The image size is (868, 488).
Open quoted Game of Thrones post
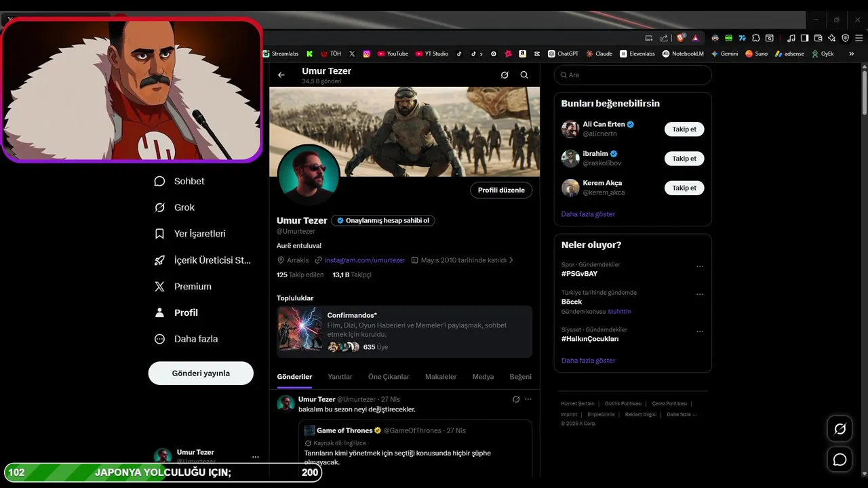415,447
